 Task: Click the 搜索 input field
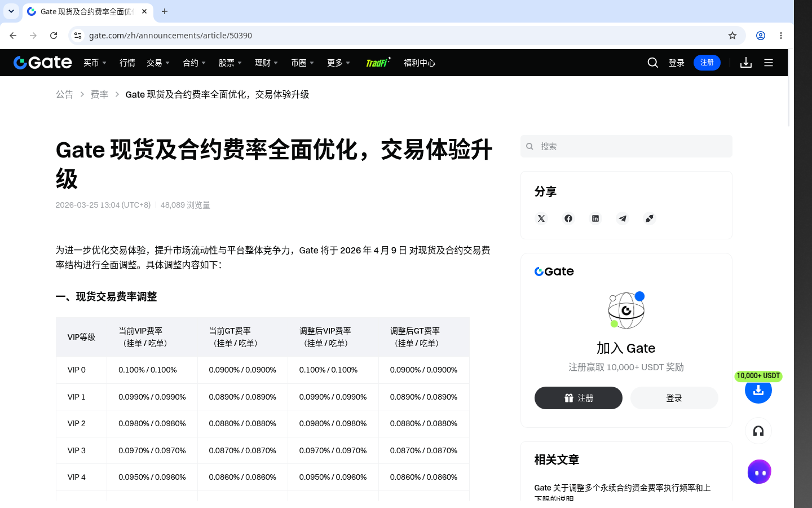click(x=626, y=146)
